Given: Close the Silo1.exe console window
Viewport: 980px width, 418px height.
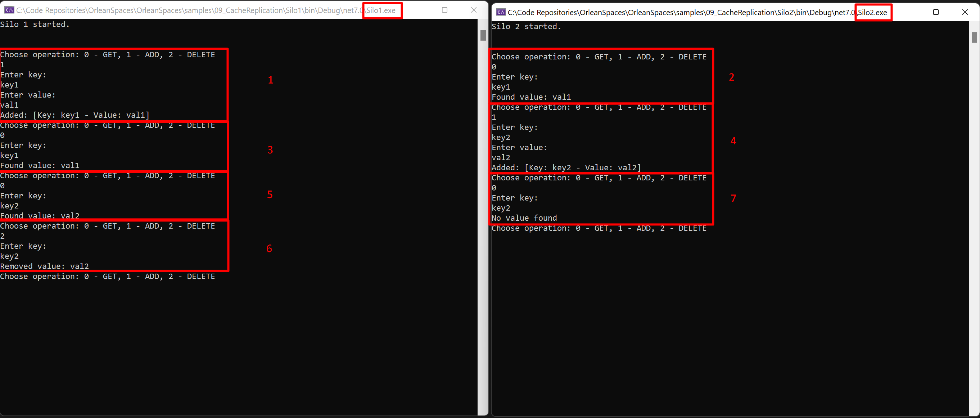Looking at the screenshot, I should [x=474, y=10].
